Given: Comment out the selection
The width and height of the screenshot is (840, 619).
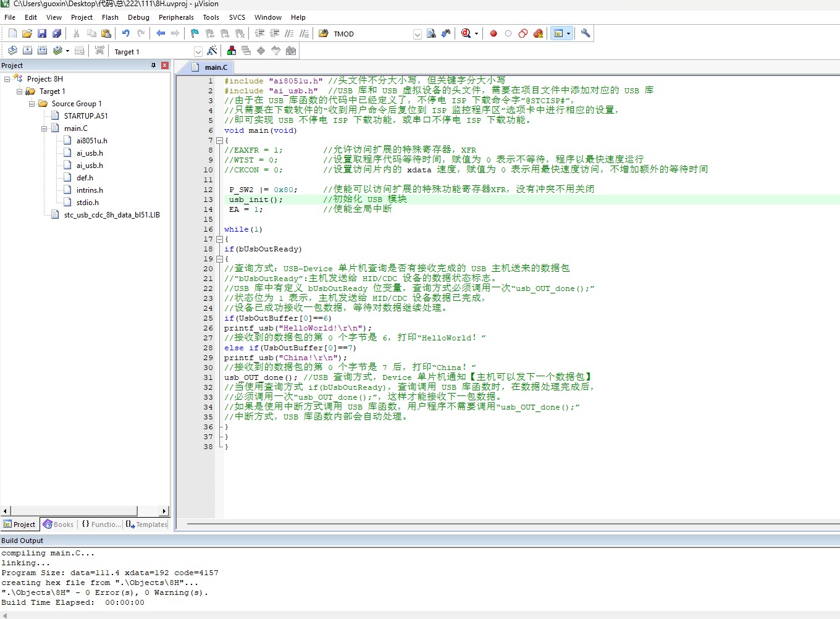Looking at the screenshot, I should coord(289,33).
